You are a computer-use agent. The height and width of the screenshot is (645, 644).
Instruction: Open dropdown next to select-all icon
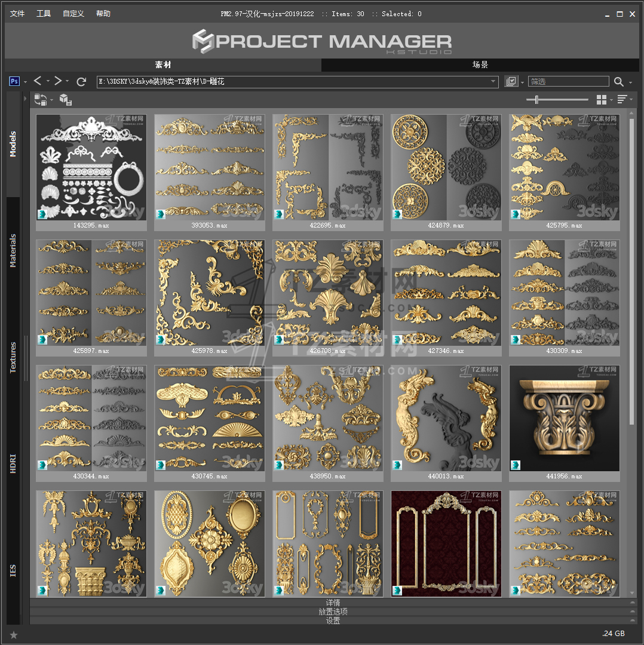tap(522, 82)
